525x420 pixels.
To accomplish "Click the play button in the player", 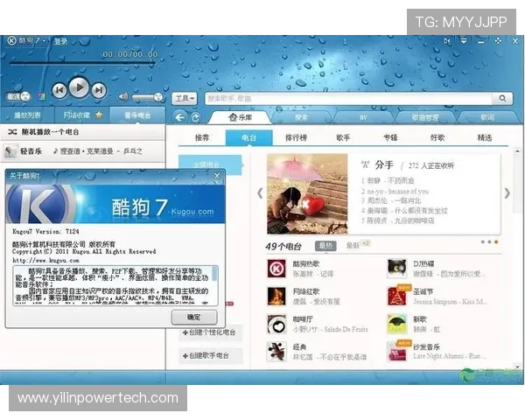I will [79, 87].
